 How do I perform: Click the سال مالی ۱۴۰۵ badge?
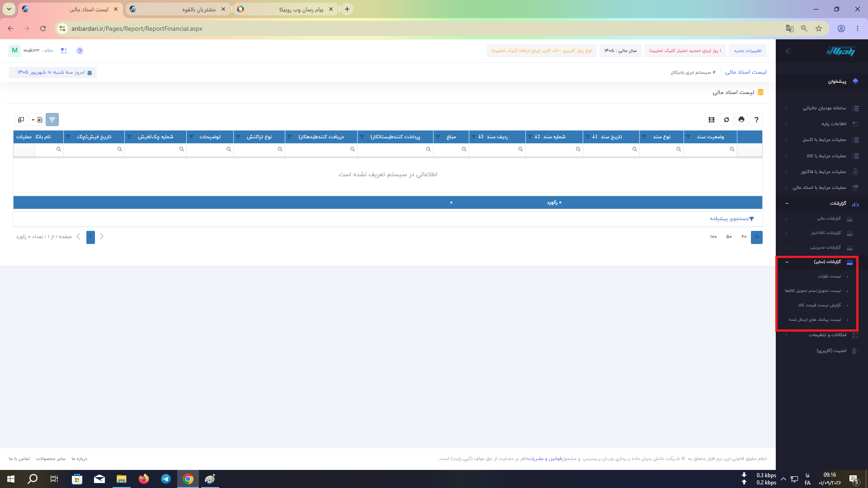pyautogui.click(x=620, y=51)
